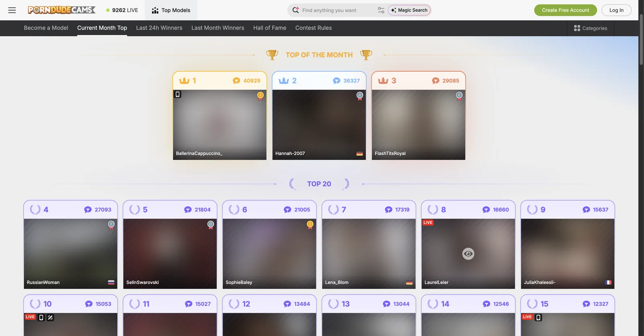Go to Become a Model
The width and height of the screenshot is (644, 336).
pos(46,28)
